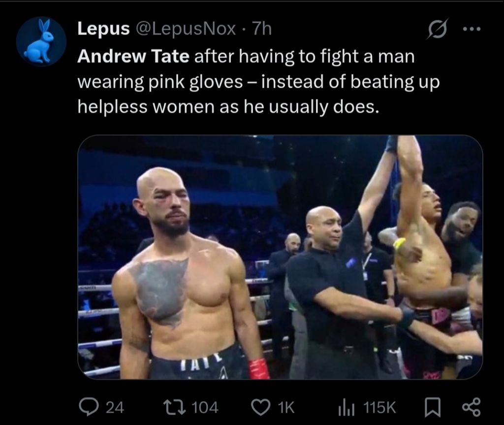This screenshot has width=504, height=425.
Task: Open the Lepus display name link
Action: point(103,29)
